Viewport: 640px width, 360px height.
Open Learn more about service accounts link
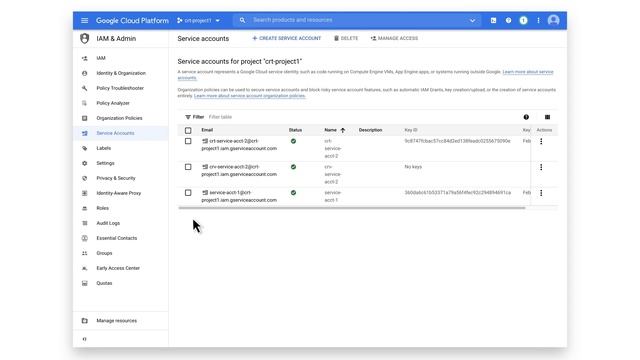pyautogui.click(x=528, y=72)
